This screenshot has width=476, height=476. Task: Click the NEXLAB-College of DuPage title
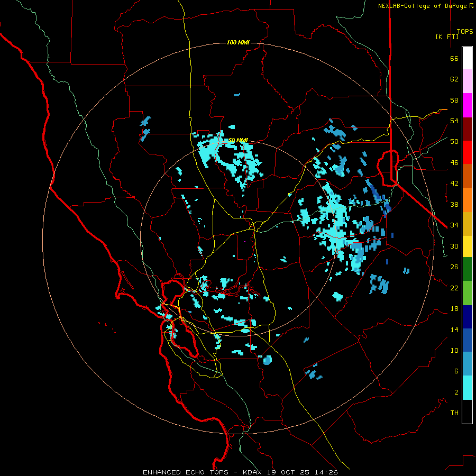(423, 5)
